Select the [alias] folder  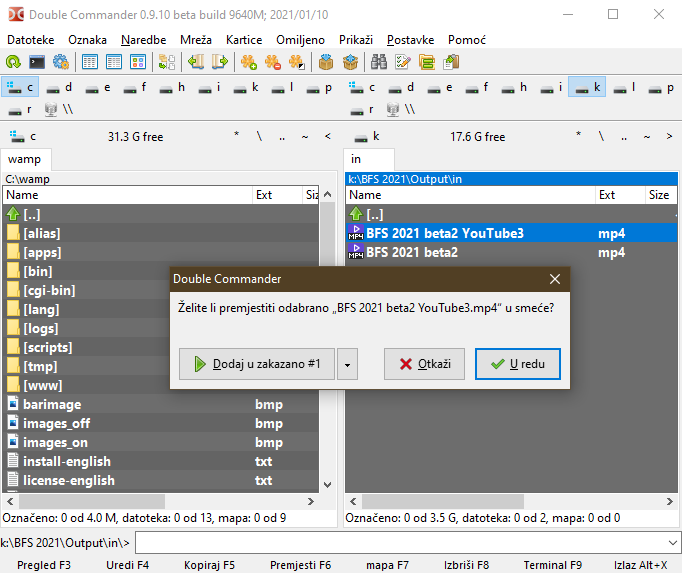click(161, 233)
